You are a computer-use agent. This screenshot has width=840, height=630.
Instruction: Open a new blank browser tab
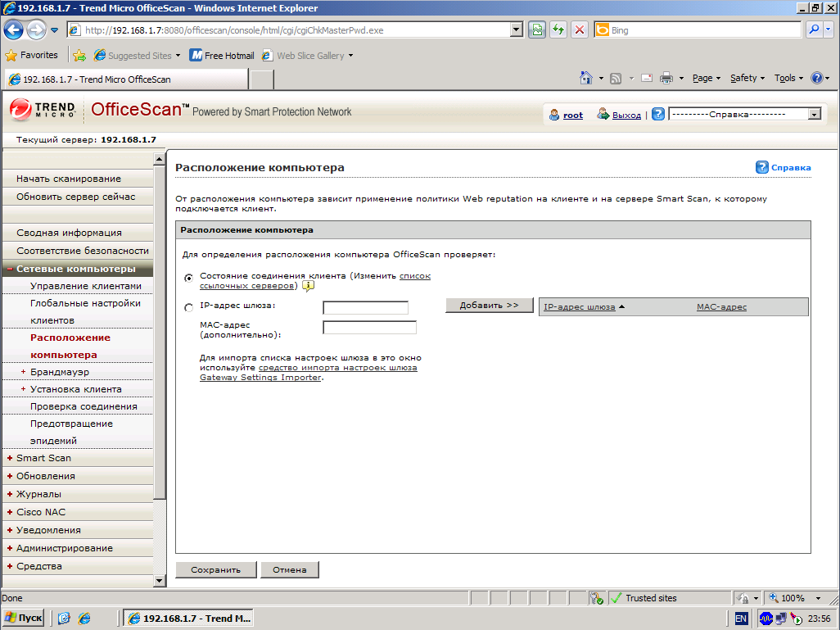coord(262,79)
